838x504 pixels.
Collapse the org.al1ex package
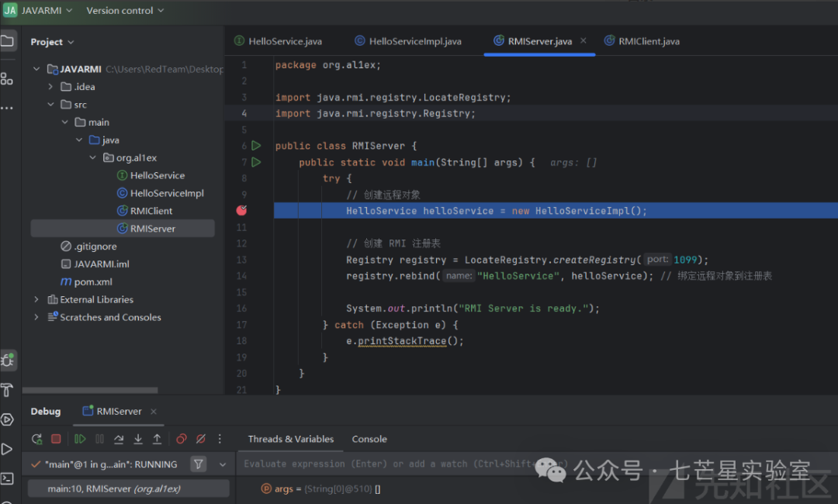coord(93,157)
